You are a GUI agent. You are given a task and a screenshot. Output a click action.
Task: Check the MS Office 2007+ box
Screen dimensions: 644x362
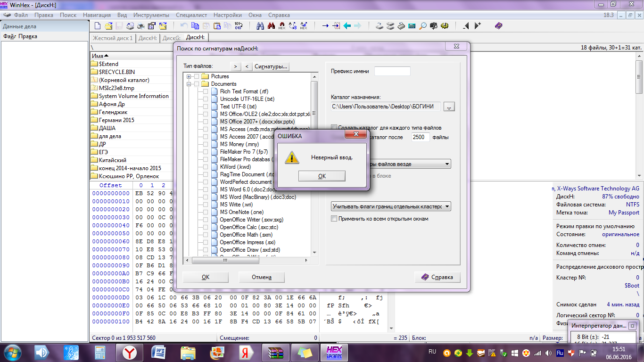tap(205, 122)
